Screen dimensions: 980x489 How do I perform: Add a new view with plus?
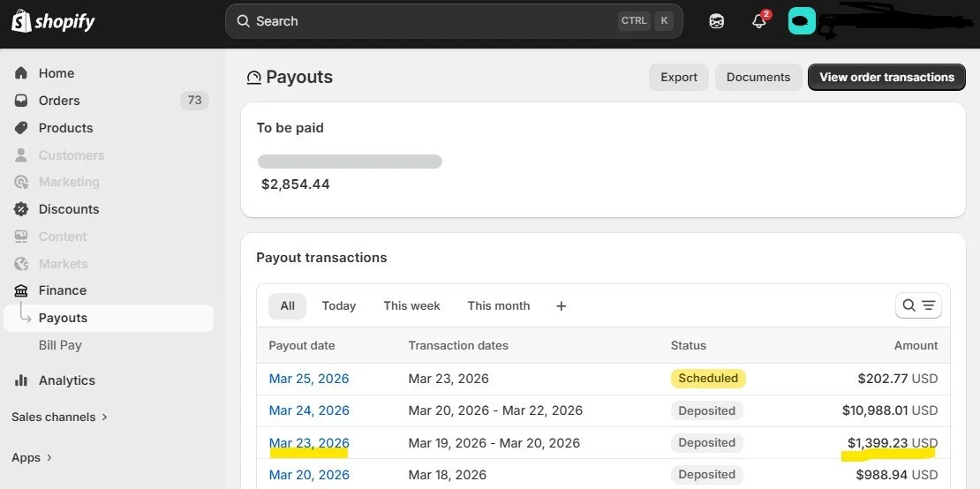[x=561, y=306]
